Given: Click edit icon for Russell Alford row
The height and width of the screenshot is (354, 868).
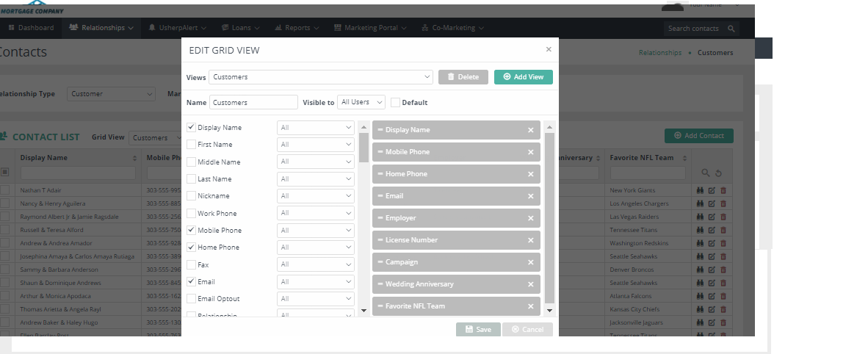Looking at the screenshot, I should [x=712, y=230].
